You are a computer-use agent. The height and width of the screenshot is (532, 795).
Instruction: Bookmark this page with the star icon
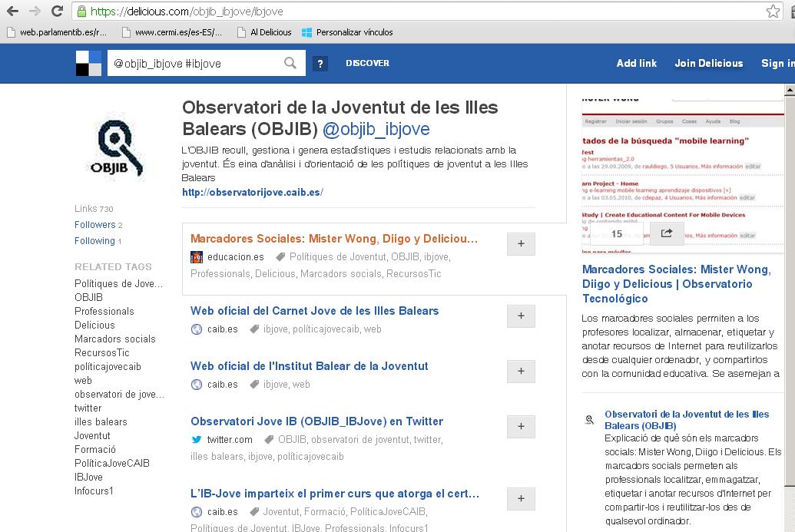click(x=773, y=12)
